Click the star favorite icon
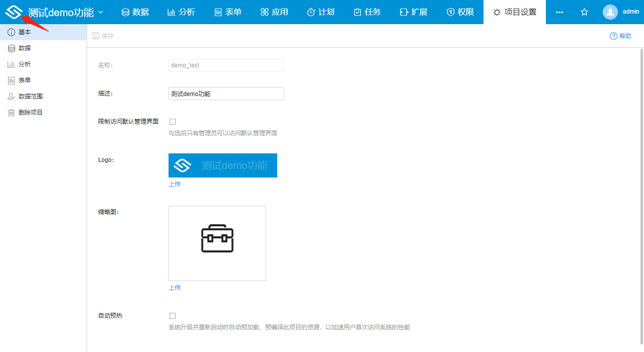Screen dimensions: 644x352 [584, 12]
